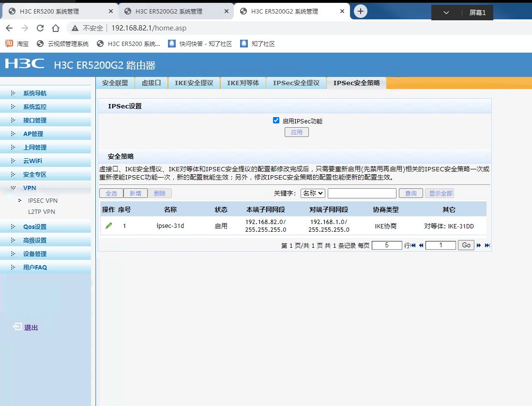Image resolution: width=532 pixels, height=406 pixels.
Task: Go to the last page of records
Action: click(487, 245)
